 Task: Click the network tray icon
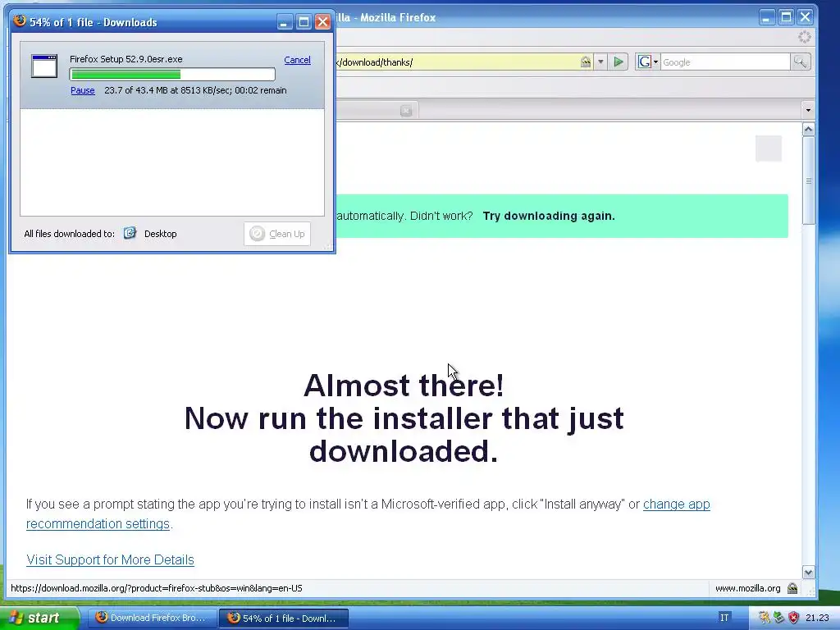(x=778, y=618)
